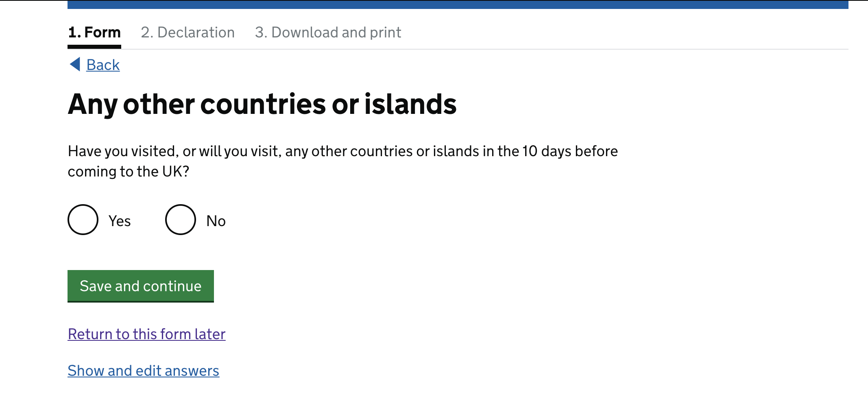The width and height of the screenshot is (868, 414).
Task: Select the Yes radio button
Action: (83, 220)
